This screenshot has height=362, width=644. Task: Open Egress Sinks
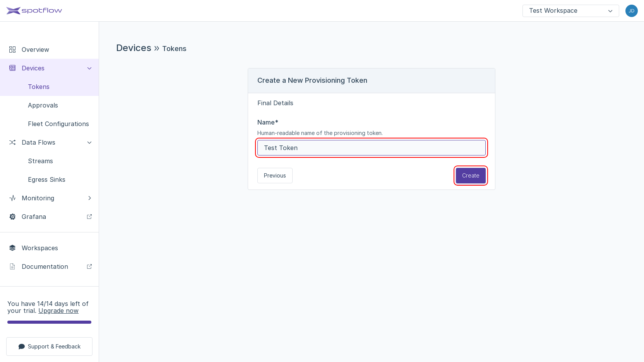pyautogui.click(x=50, y=179)
